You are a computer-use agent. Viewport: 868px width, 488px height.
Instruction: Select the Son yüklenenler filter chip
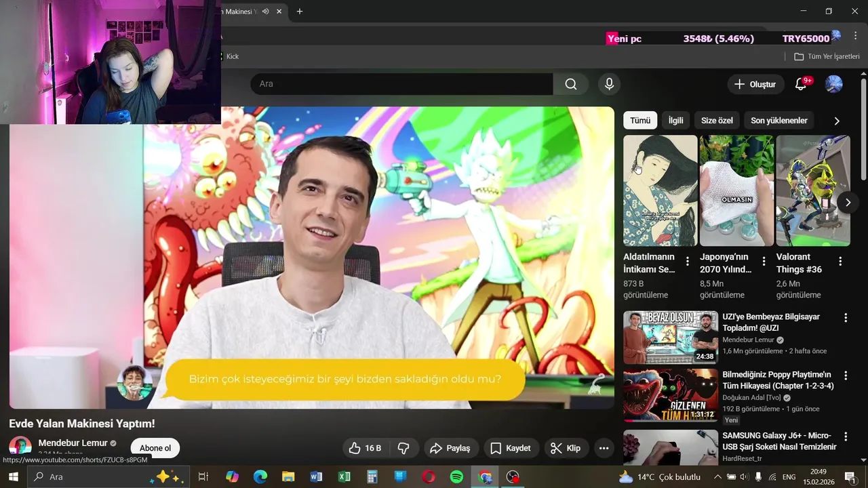pos(779,120)
